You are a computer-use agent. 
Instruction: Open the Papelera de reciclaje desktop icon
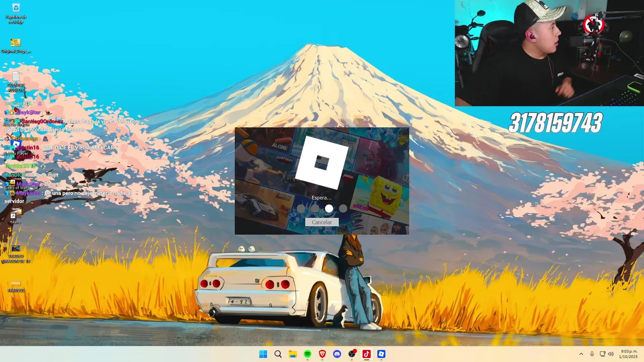pyautogui.click(x=16, y=14)
